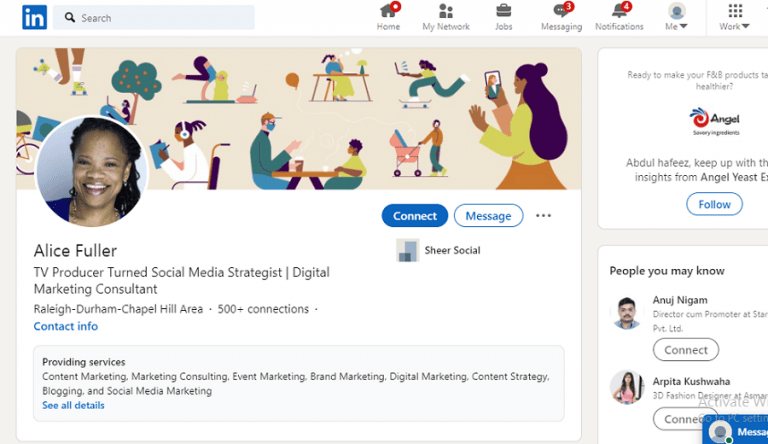Image resolution: width=768 pixels, height=444 pixels.
Task: Open the Messaging icon
Action: pyautogui.click(x=561, y=12)
